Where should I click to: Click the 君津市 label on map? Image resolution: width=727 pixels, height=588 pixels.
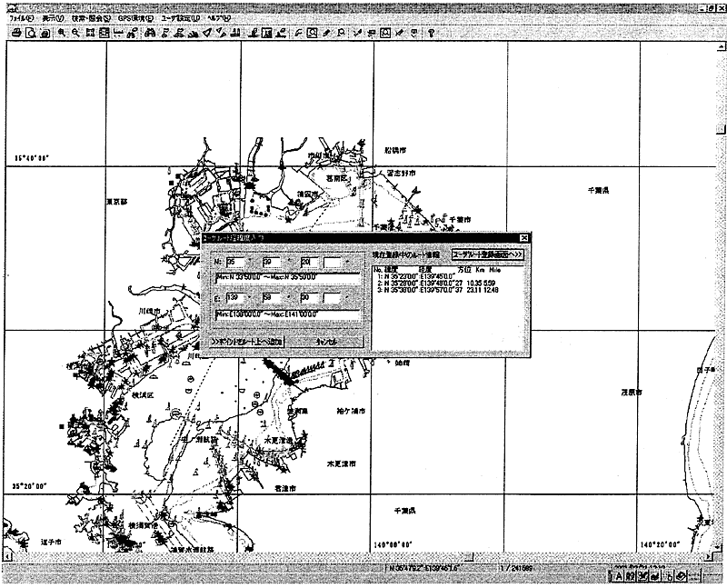285,488
